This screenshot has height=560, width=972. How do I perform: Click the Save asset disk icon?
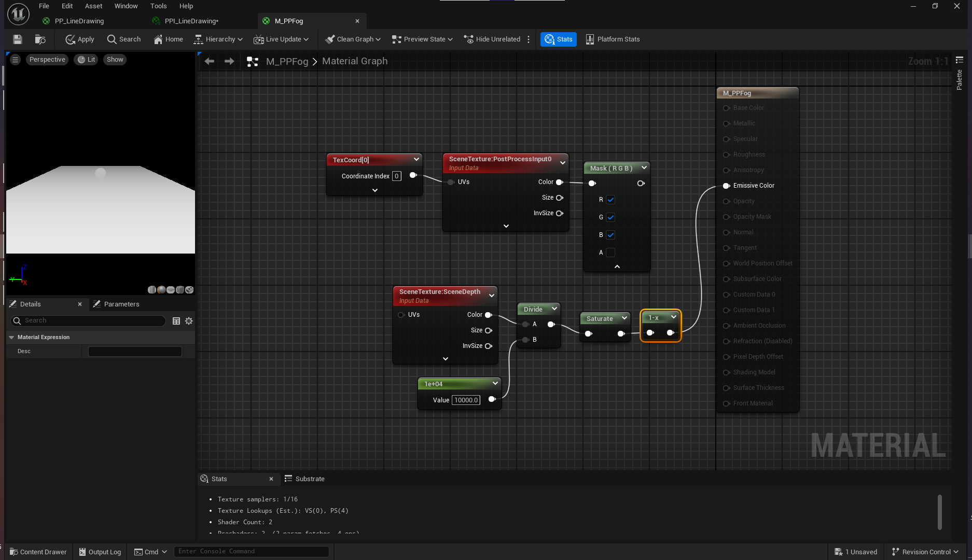pos(18,39)
